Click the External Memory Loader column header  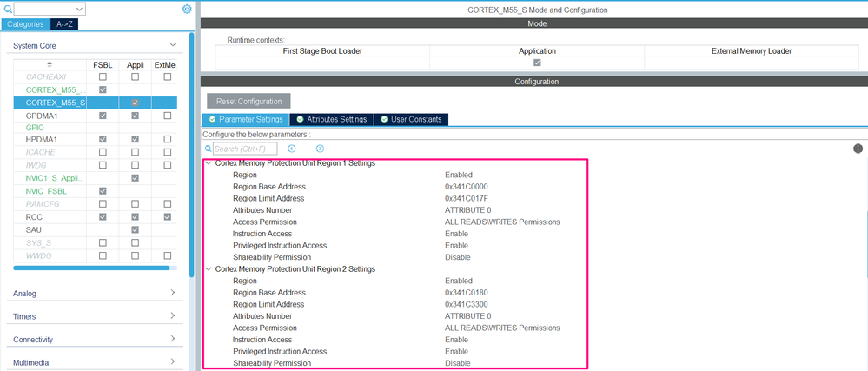(x=752, y=51)
